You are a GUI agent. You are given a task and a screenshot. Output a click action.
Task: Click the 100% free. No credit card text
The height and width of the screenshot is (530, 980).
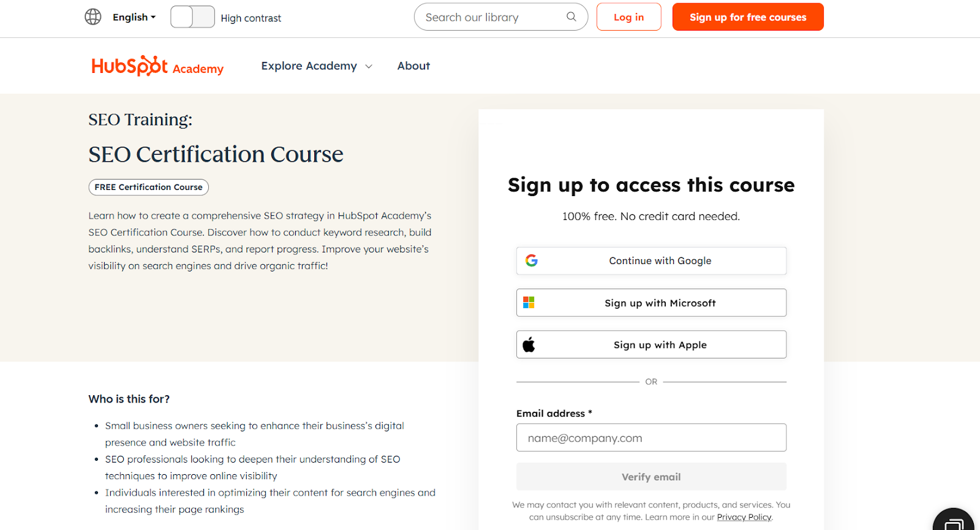tap(651, 216)
